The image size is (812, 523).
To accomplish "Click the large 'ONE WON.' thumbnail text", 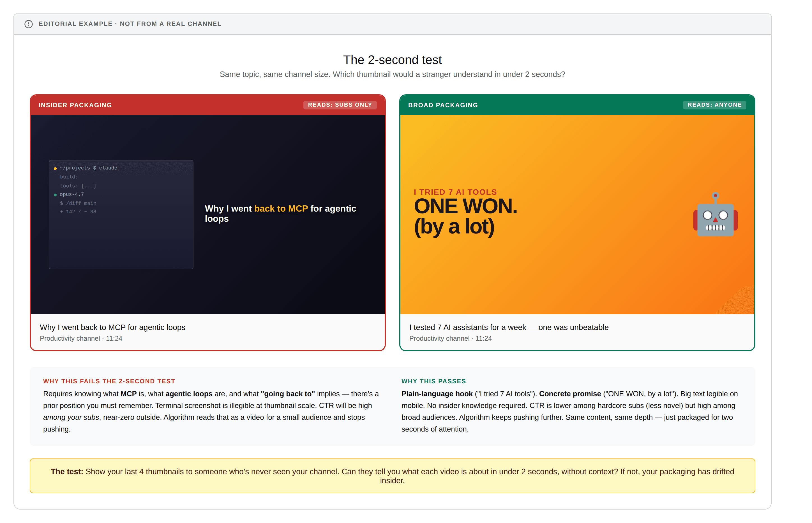I will (465, 206).
